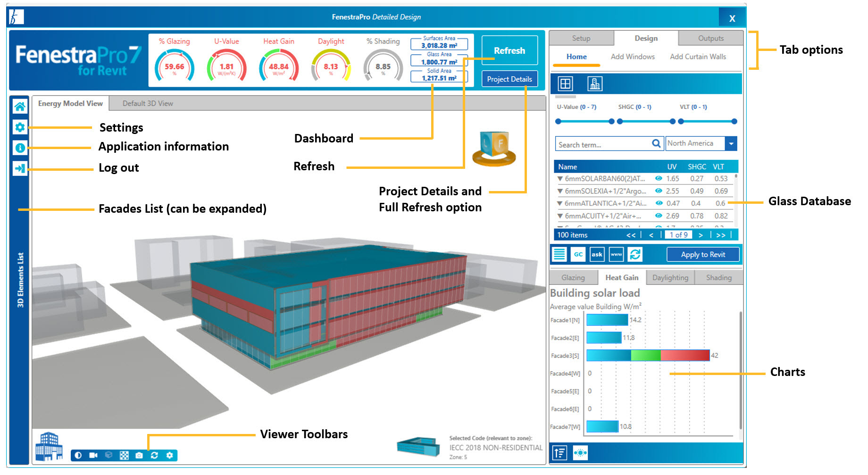Viewport: 868px width, 475px height.
Task: Open viewer settings via the toolbar gear icon
Action: pyautogui.click(x=169, y=455)
